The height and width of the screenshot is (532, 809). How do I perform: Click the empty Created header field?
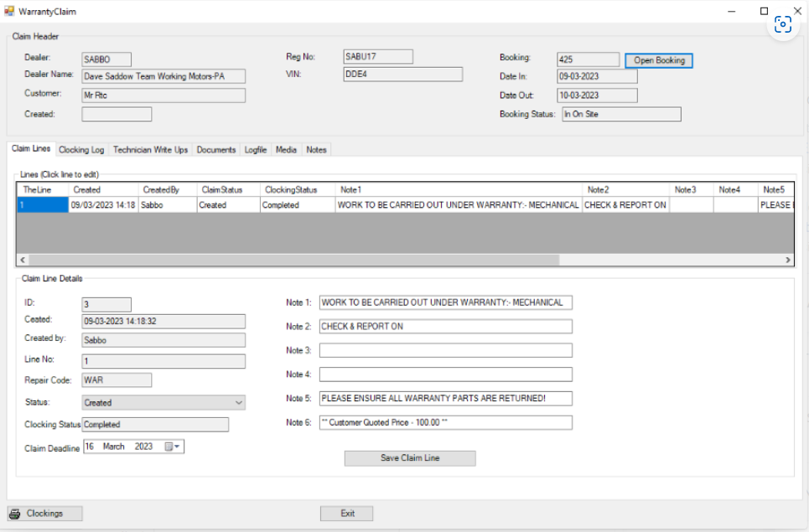tap(117, 114)
